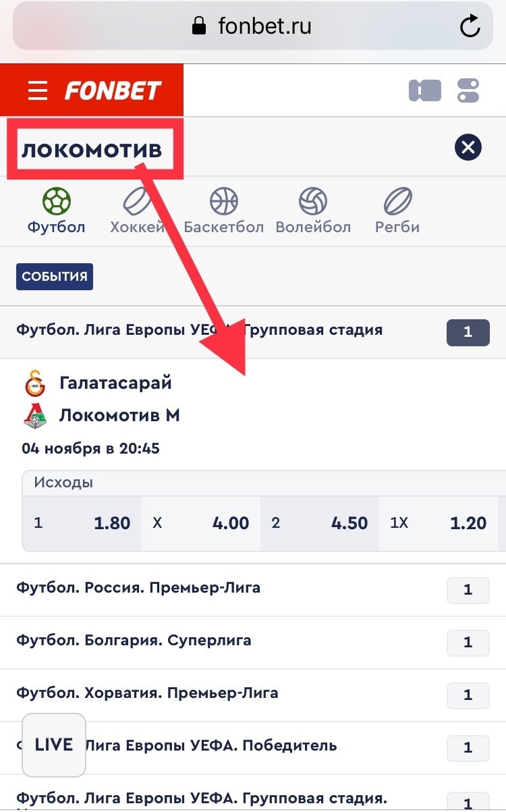This screenshot has height=812, width=506.
Task: Filter results by Волейбол
Action: (x=313, y=211)
